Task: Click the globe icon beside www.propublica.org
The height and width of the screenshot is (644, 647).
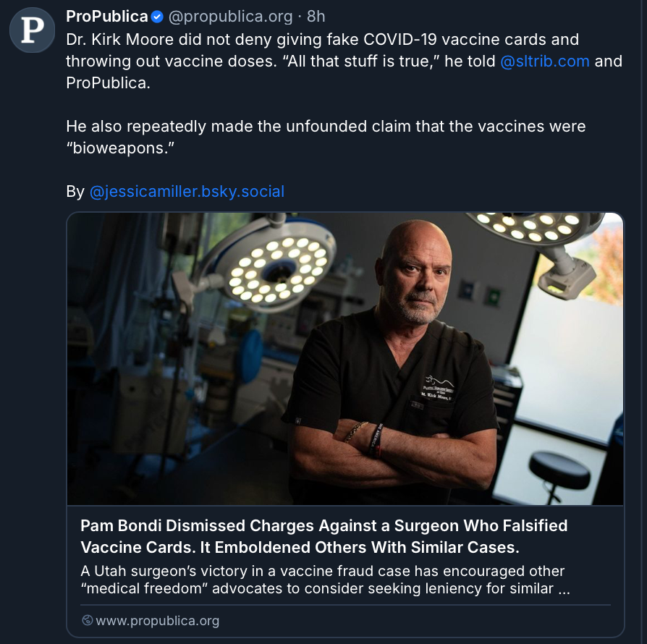Action: 88,621
